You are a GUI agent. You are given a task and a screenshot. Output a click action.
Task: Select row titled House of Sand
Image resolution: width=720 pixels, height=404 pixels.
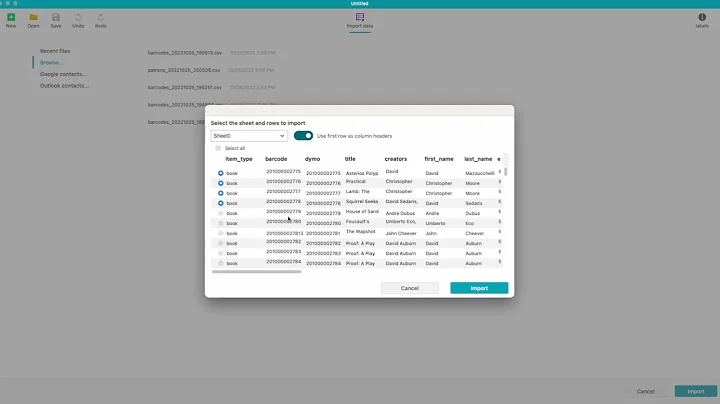[x=220, y=213]
